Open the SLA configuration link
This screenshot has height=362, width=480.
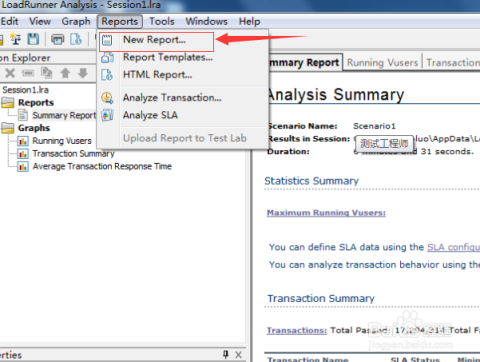coord(453,247)
